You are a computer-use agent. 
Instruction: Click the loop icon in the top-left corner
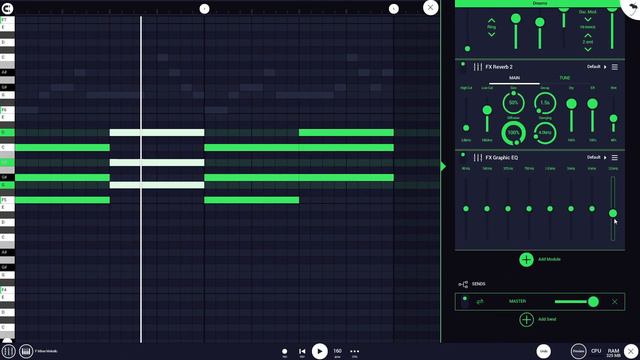pos(7,8)
